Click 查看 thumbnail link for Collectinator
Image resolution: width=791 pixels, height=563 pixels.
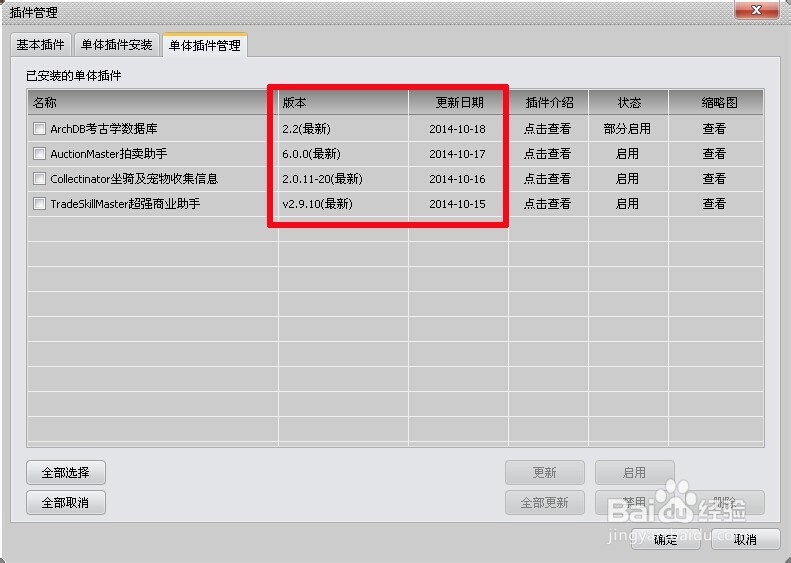[714, 179]
